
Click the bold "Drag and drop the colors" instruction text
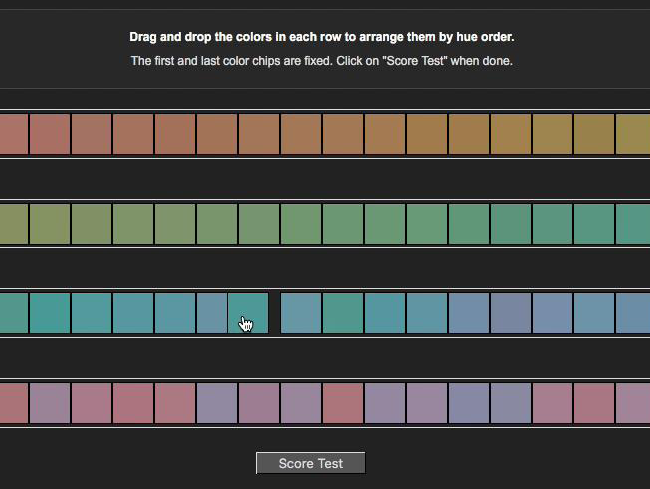tap(322, 37)
